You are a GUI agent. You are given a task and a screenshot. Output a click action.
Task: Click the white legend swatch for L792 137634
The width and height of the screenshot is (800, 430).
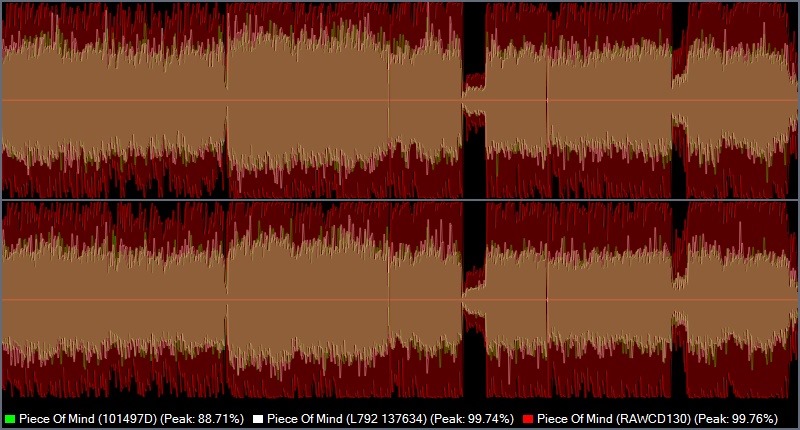point(258,419)
